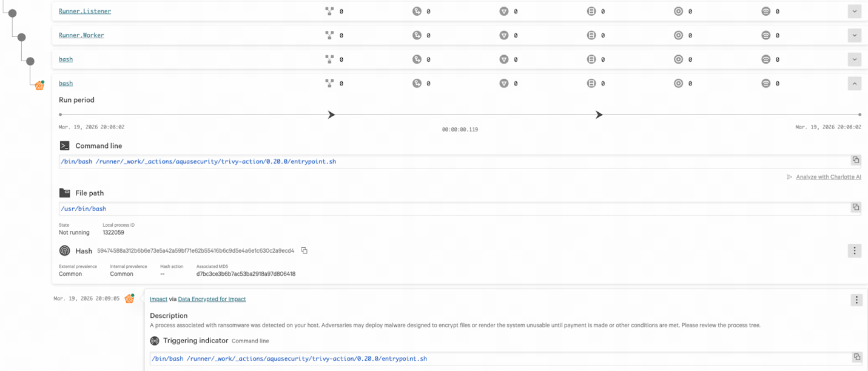868x371 pixels.
Task: Click Analyze with Charlotte AI
Action: point(828,177)
